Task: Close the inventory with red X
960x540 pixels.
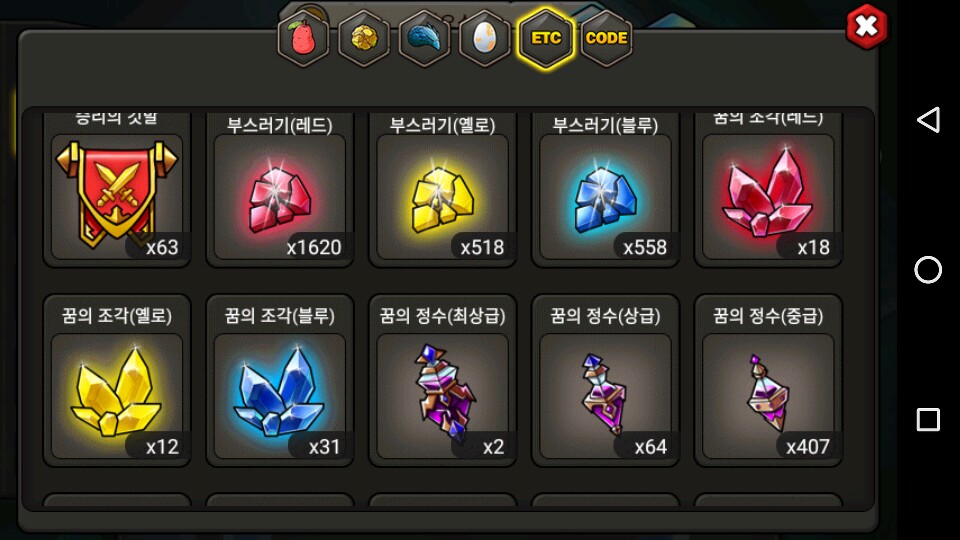Action: (866, 26)
